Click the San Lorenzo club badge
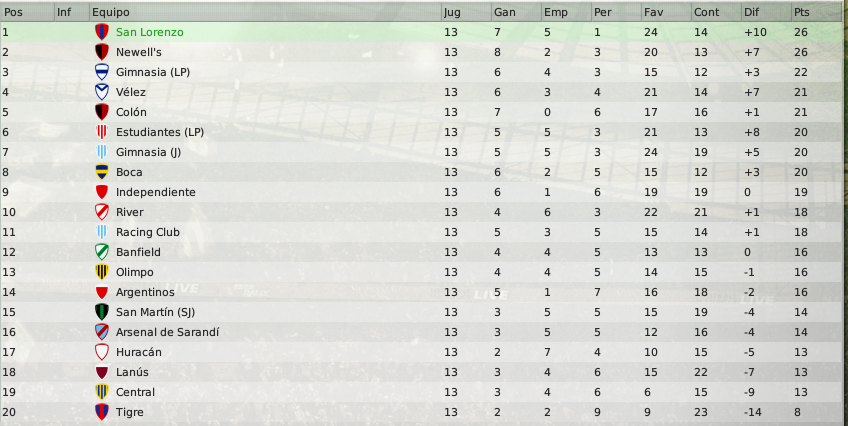 pos(102,32)
